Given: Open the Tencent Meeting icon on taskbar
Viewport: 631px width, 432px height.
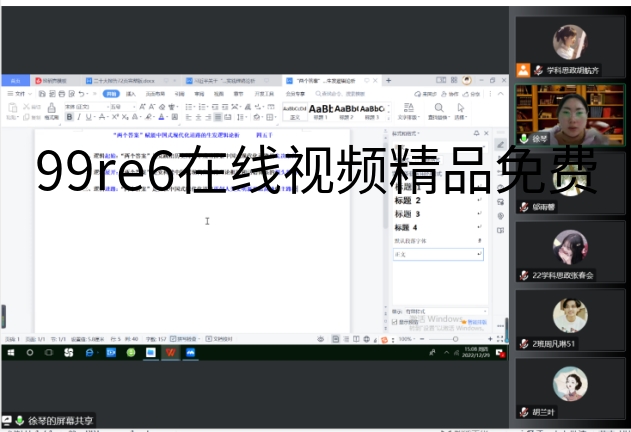Looking at the screenshot, I should point(190,353).
